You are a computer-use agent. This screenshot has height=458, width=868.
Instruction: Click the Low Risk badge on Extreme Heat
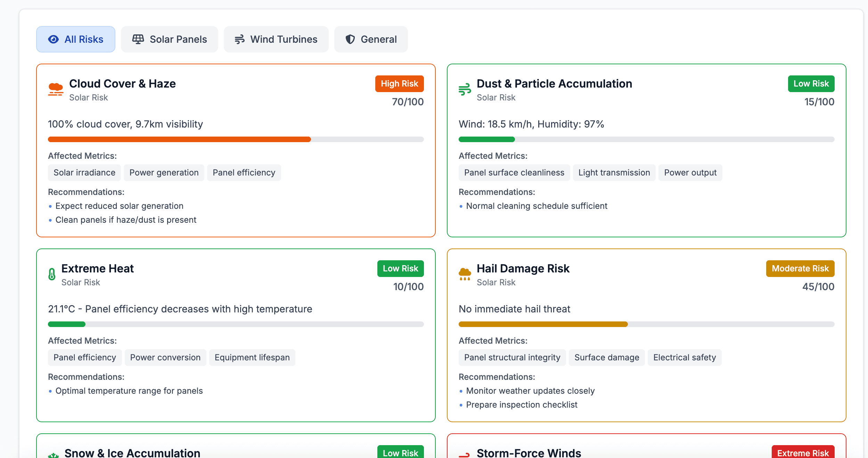pos(401,269)
